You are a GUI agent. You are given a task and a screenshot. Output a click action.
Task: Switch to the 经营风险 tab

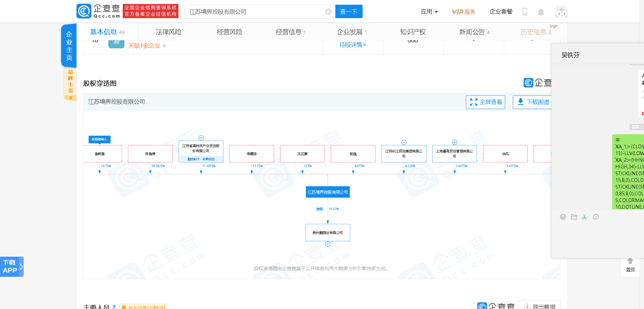coord(229,32)
